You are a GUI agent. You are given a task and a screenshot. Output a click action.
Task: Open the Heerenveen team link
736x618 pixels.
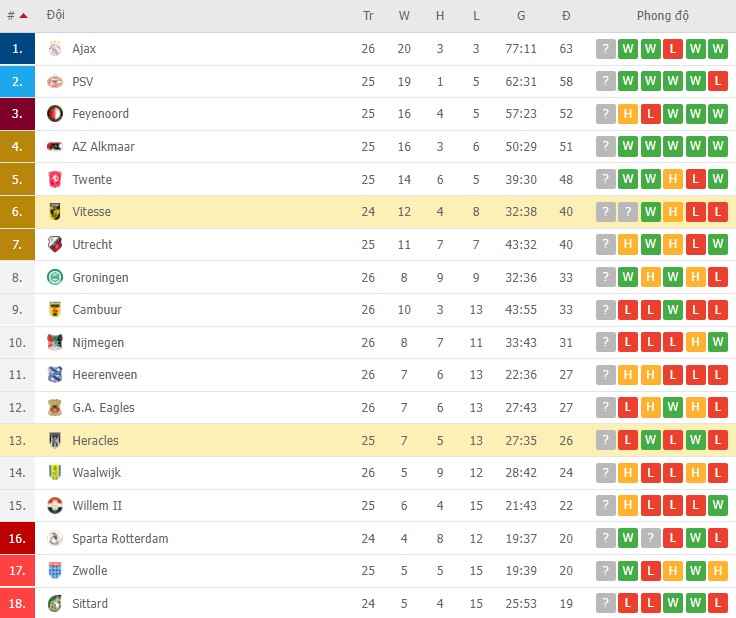pyautogui.click(x=105, y=375)
